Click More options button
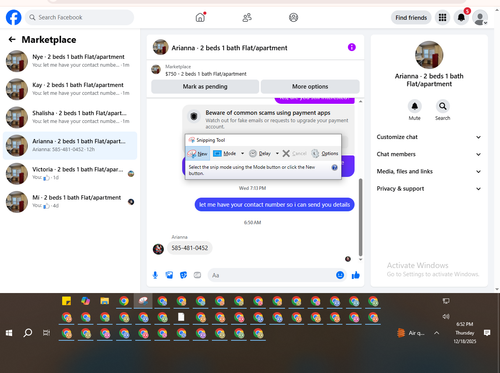This screenshot has width=500, height=373. point(310,87)
